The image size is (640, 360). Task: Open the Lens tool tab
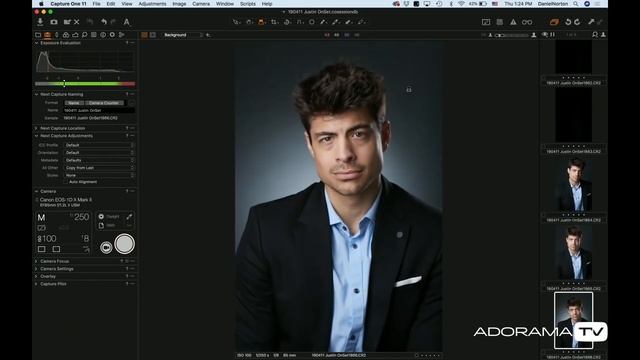(x=57, y=35)
